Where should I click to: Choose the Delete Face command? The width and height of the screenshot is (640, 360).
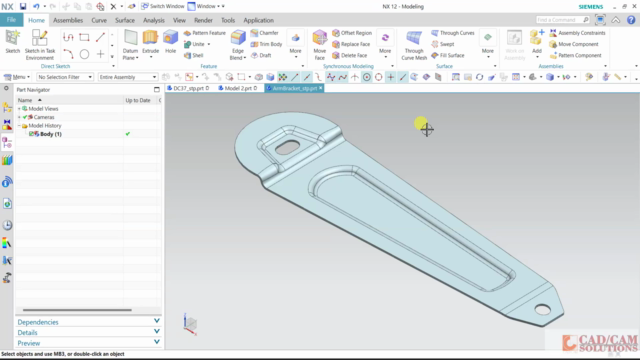pyautogui.click(x=350, y=56)
